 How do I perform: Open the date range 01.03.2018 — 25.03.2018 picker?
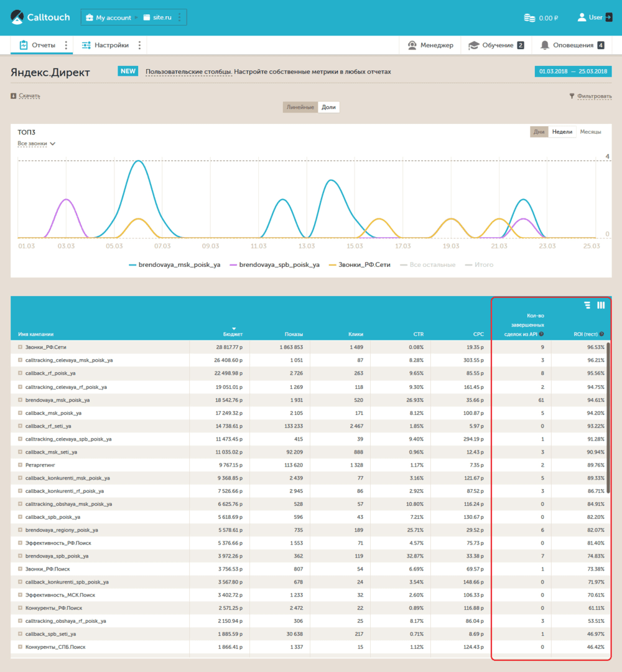click(573, 71)
